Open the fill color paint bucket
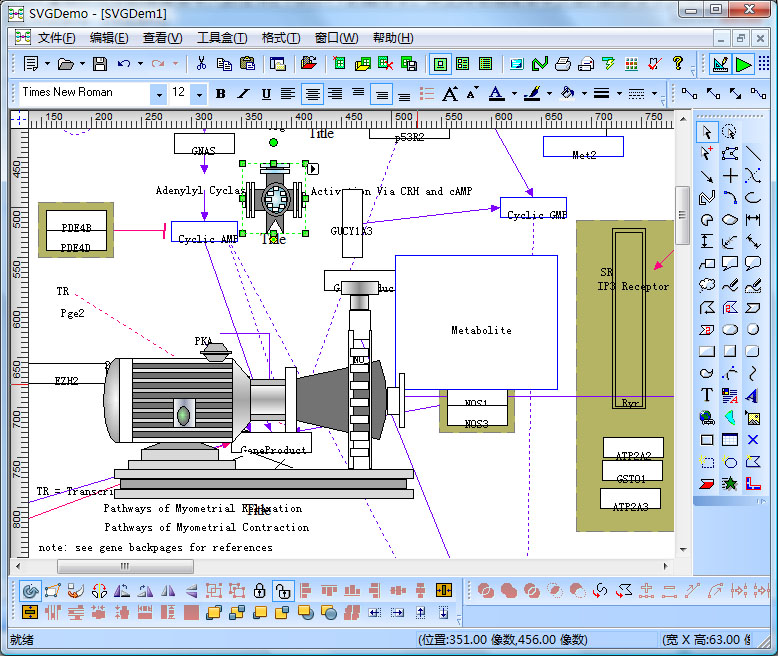 tap(567, 94)
